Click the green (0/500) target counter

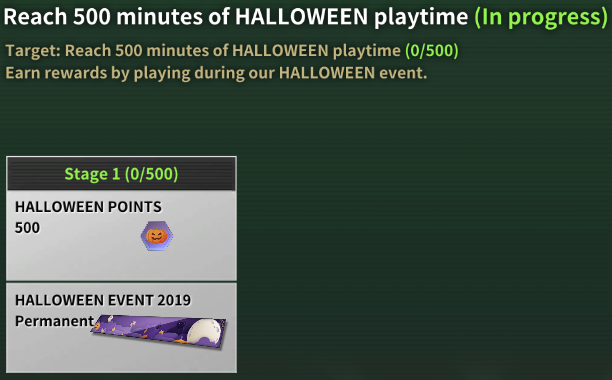432,50
